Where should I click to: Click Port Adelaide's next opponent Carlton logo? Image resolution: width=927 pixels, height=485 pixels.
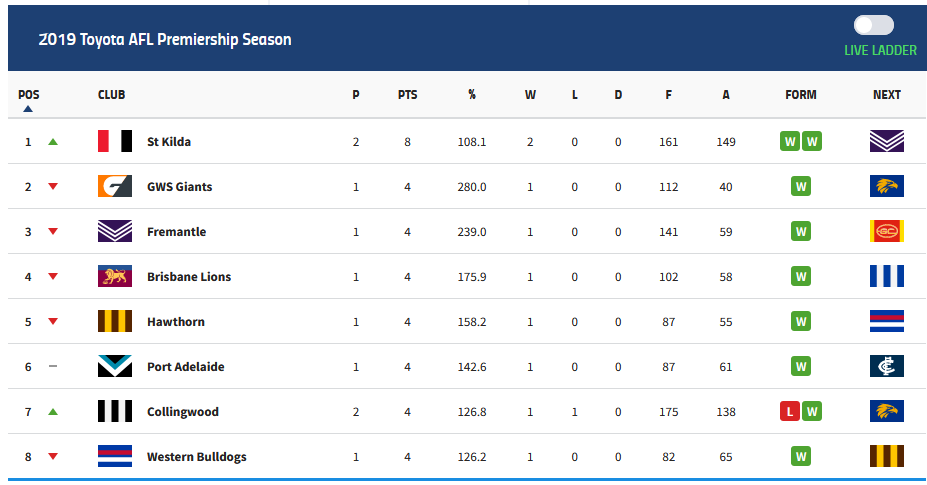coord(886,367)
